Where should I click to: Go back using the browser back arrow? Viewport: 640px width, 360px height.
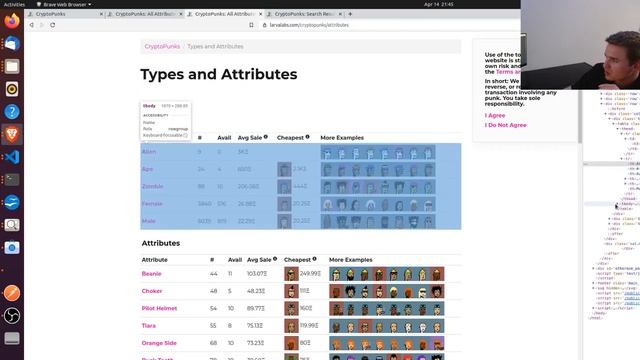(31, 25)
